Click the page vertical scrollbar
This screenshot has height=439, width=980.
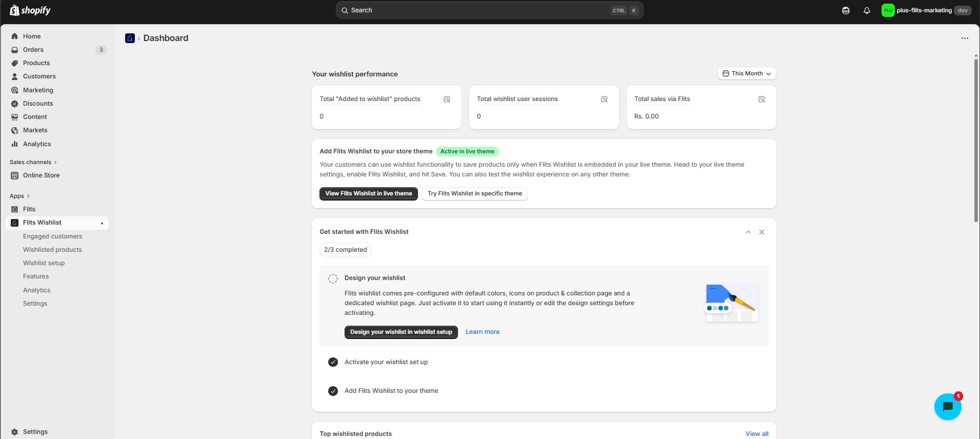976,141
